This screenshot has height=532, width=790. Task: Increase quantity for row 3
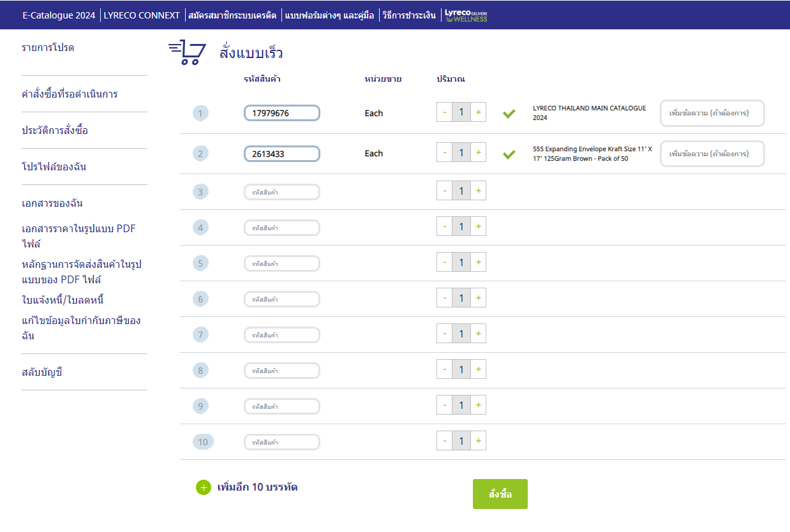point(479,190)
